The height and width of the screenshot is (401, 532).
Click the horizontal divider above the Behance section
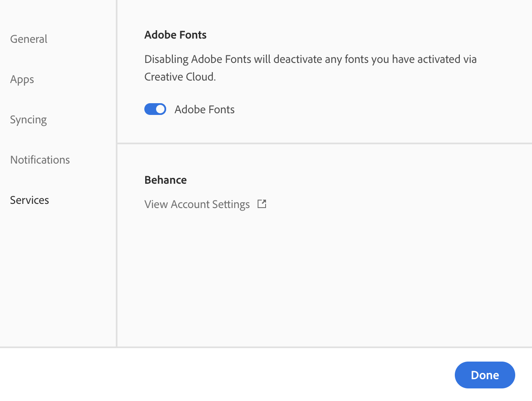tap(324, 143)
